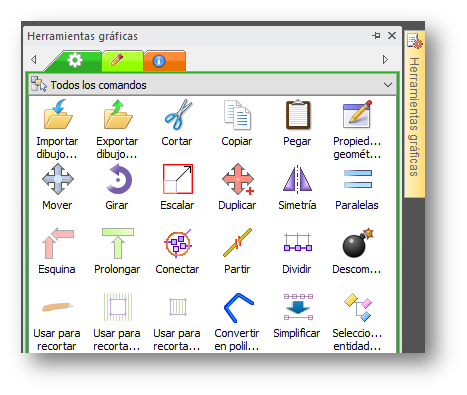Select the Escalar tool
The image size is (467, 395).
pyautogui.click(x=178, y=179)
